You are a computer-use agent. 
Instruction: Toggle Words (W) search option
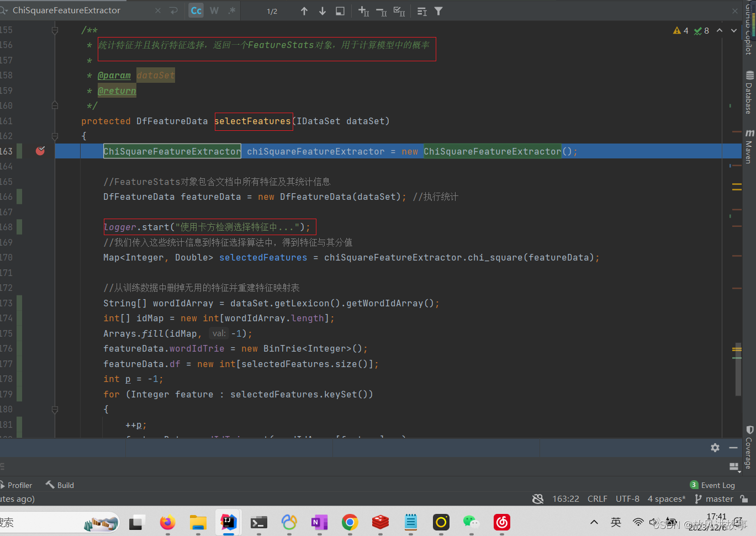point(214,10)
